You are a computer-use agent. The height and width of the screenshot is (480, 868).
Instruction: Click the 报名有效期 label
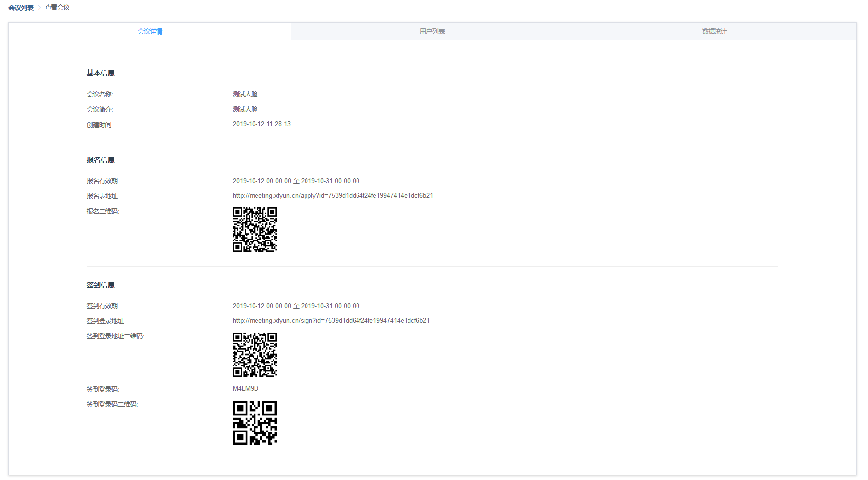click(x=103, y=181)
